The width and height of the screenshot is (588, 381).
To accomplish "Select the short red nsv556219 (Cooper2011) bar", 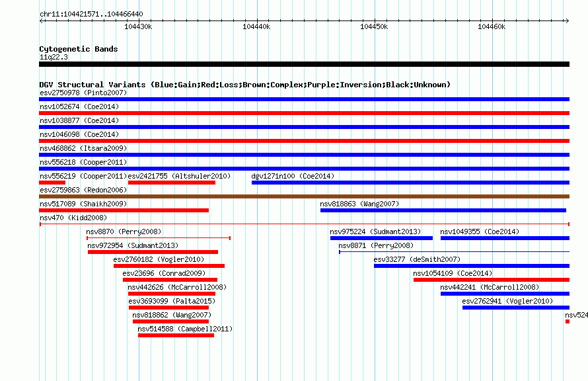I will 52,183.
